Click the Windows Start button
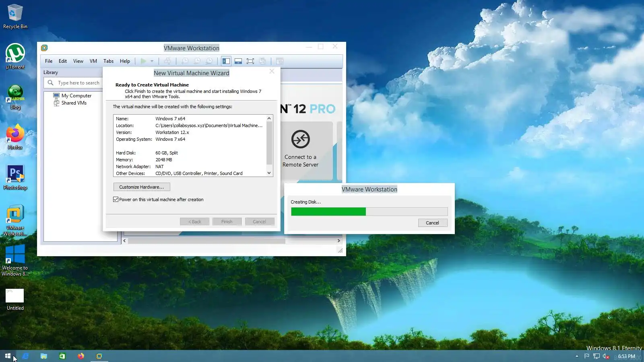 (8, 356)
